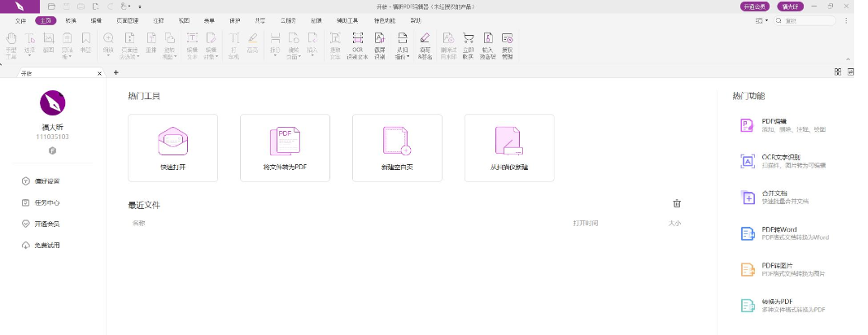Click the purple 开通会员 button in title bar
868x335 pixels.
click(x=755, y=7)
